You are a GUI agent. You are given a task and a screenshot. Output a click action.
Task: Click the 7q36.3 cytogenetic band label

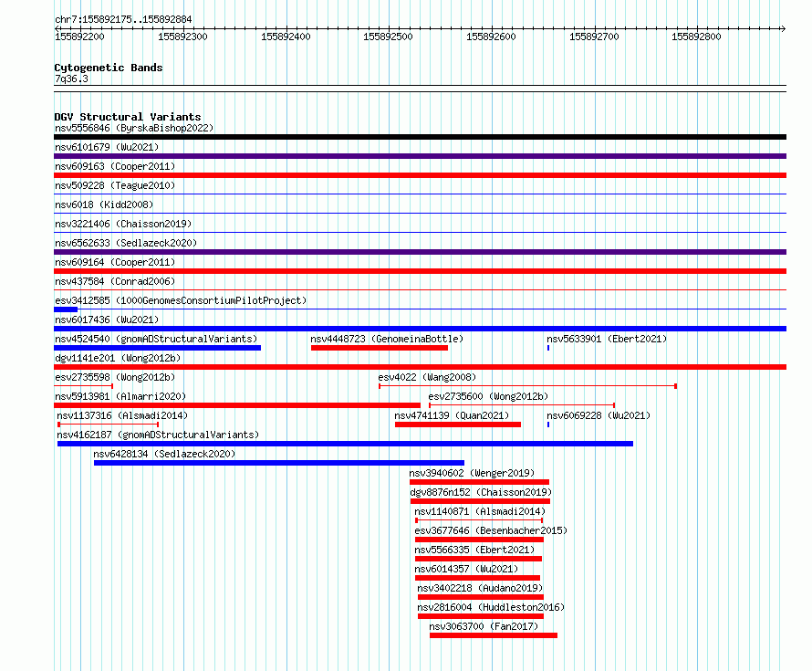(71, 79)
